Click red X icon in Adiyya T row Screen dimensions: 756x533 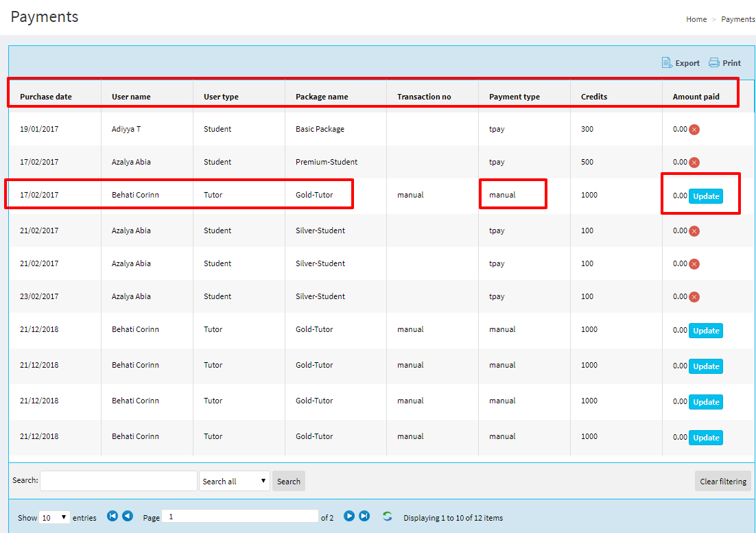(694, 130)
